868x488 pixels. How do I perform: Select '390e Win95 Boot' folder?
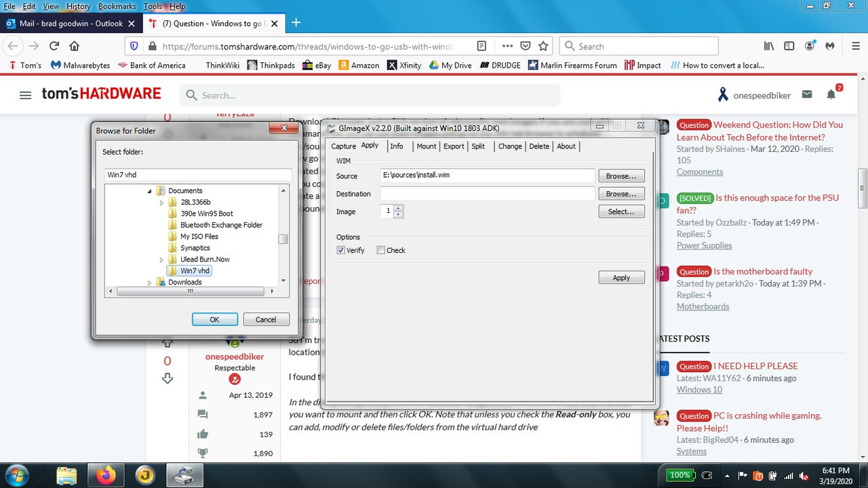(207, 213)
